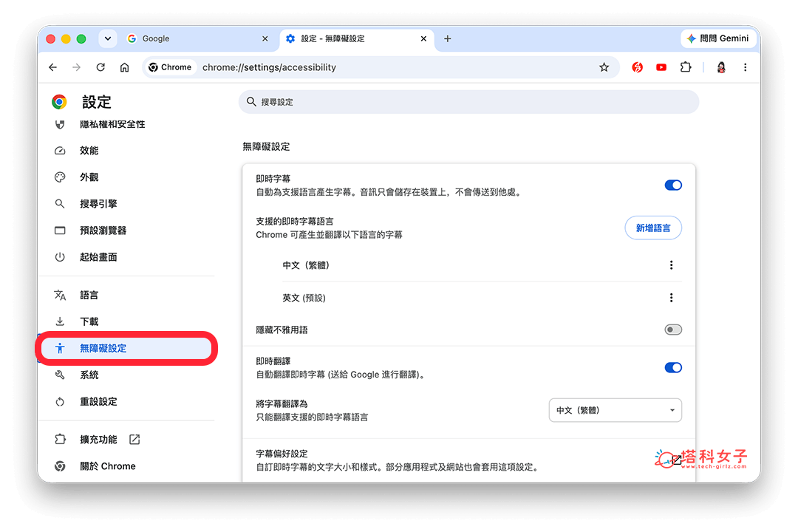Open the red lightning extension icon
Image resolution: width=798 pixels, height=532 pixels.
tap(637, 67)
